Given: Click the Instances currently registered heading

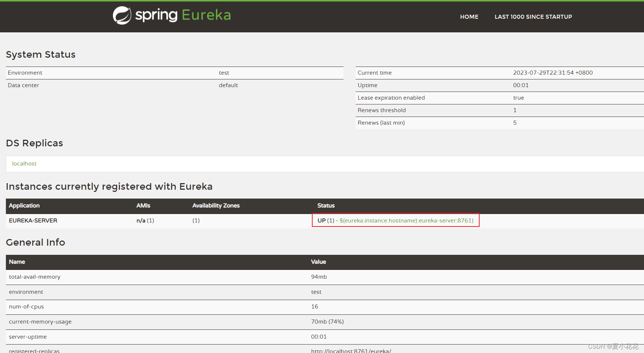Looking at the screenshot, I should point(109,187).
